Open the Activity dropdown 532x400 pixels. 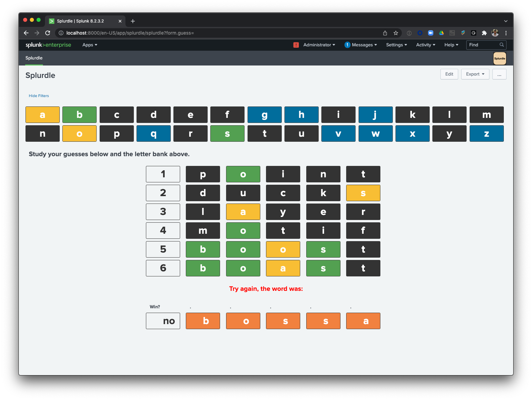pos(426,45)
